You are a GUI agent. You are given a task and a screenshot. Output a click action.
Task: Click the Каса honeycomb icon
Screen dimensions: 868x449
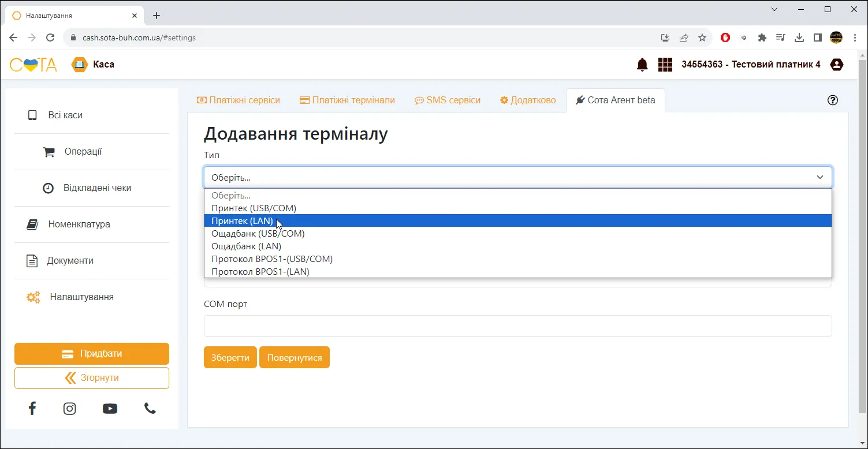[80, 65]
